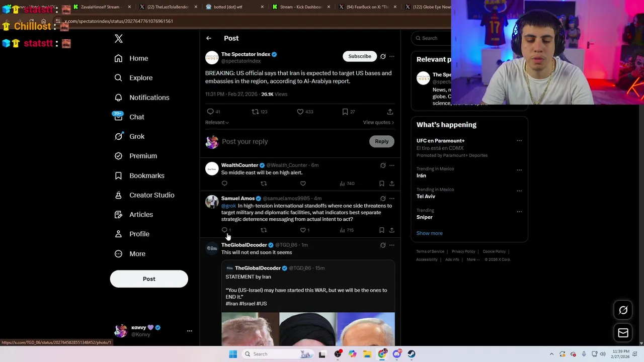Click Show more under What's happening

click(x=429, y=233)
